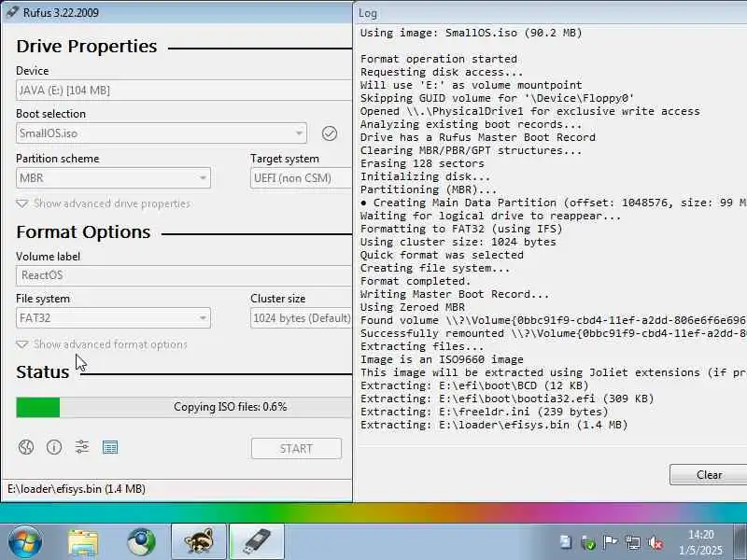Open the Action Center flag tray icon

tap(610, 542)
